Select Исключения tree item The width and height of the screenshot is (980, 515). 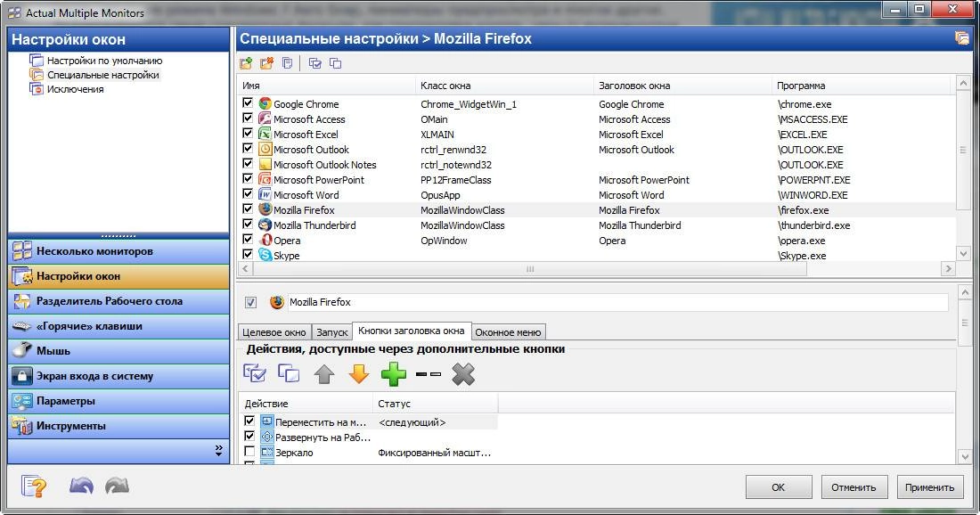[75, 89]
